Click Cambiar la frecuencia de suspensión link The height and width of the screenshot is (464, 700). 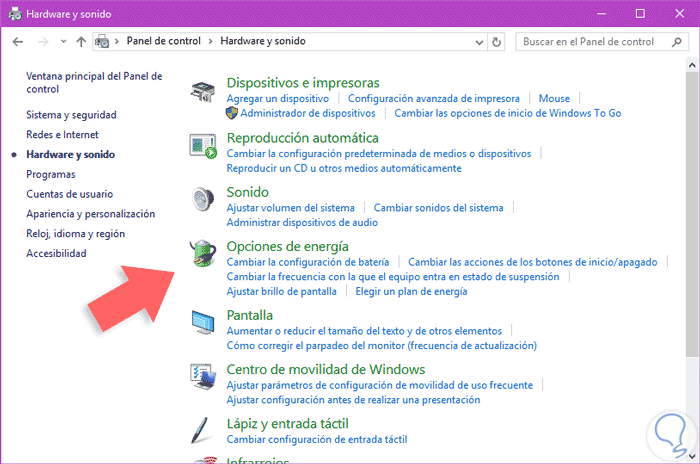(x=393, y=277)
